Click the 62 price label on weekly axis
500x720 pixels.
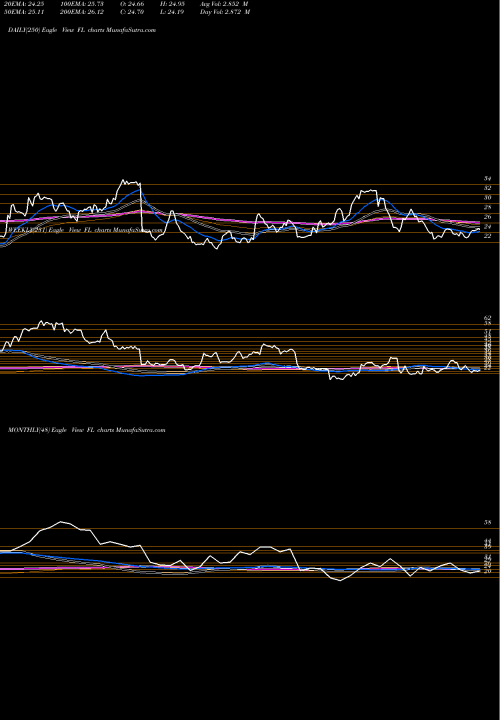coord(488,318)
